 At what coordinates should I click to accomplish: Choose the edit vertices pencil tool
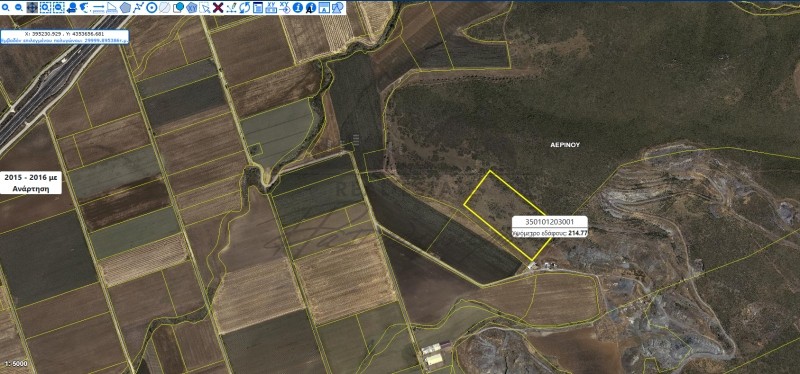pyautogui.click(x=231, y=8)
